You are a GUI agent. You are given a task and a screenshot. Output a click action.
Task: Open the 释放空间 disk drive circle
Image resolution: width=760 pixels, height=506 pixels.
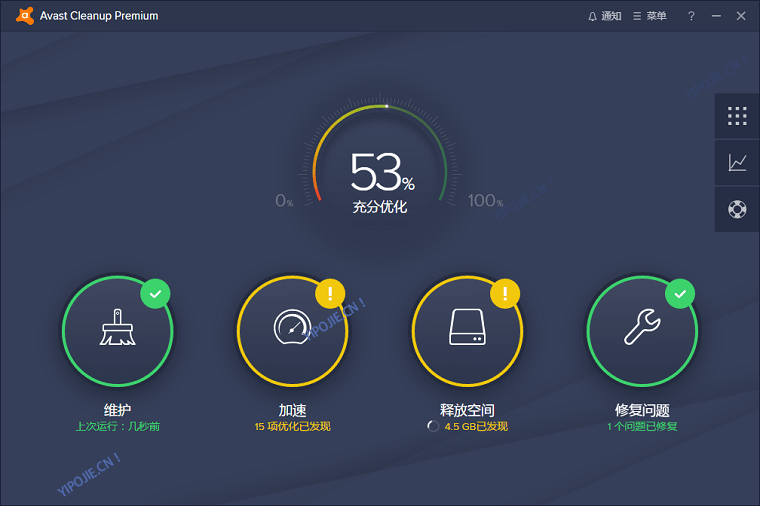point(467,331)
